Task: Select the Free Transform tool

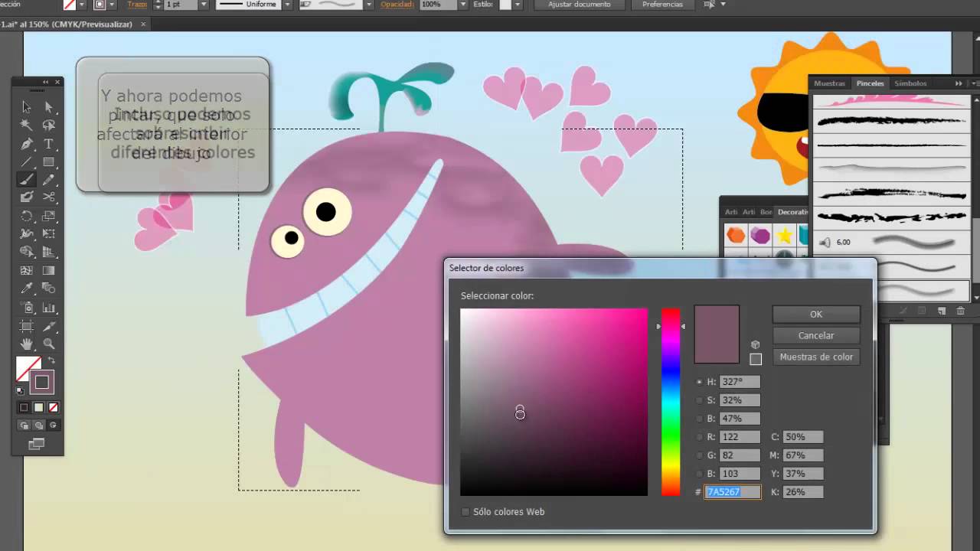Action: 49,233
